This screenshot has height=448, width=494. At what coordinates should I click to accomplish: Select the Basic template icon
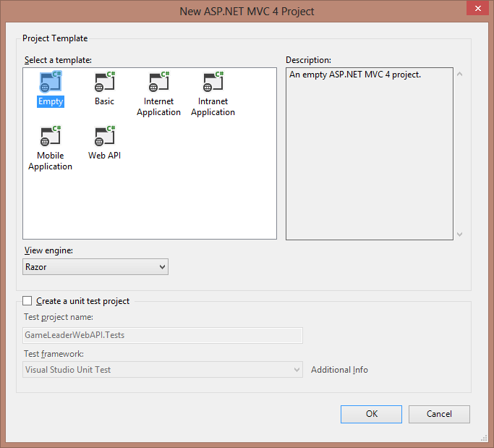click(x=105, y=82)
